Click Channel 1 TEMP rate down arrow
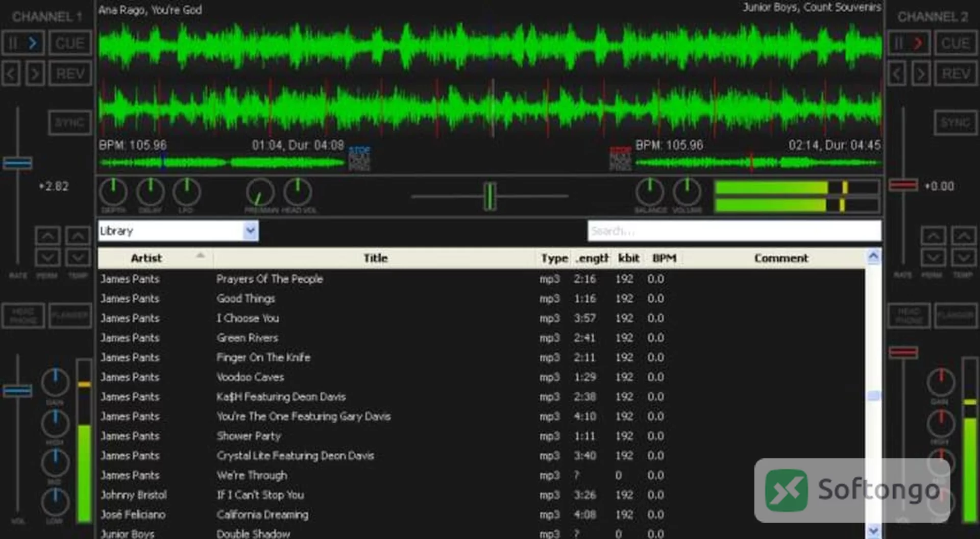 [78, 257]
